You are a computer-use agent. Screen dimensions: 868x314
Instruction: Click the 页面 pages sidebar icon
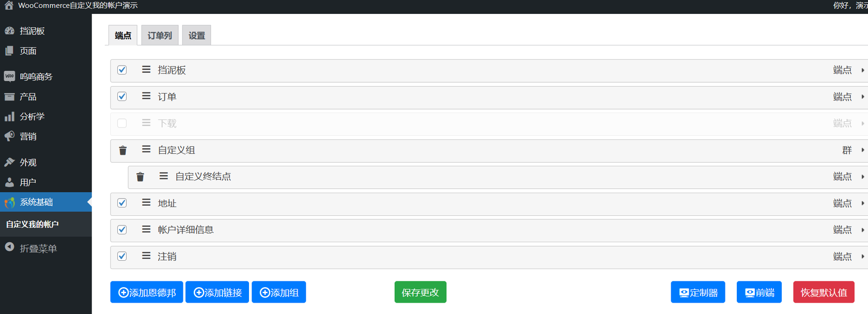9,51
